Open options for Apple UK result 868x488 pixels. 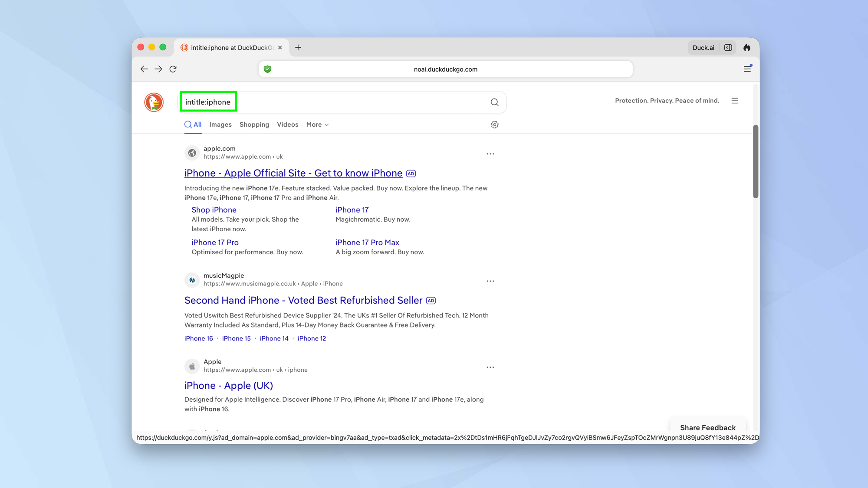pyautogui.click(x=490, y=367)
